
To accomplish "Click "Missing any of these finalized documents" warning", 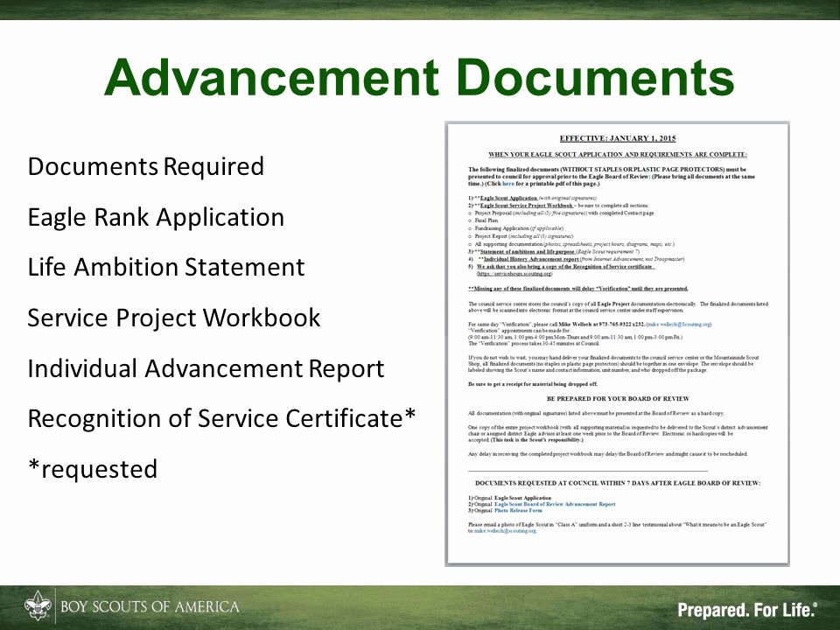I will 578,289.
